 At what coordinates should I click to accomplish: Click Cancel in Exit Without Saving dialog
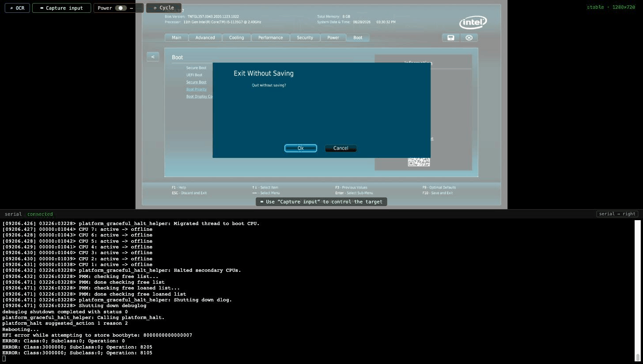coord(340,148)
